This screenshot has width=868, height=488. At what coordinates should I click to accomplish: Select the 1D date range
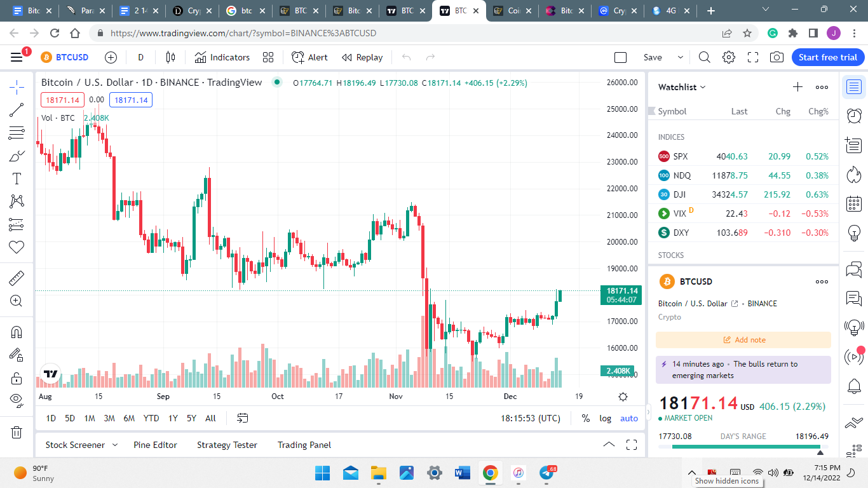(x=51, y=418)
